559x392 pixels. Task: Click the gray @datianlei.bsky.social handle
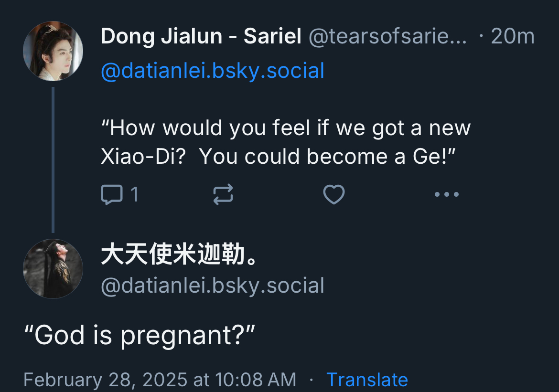213,286
